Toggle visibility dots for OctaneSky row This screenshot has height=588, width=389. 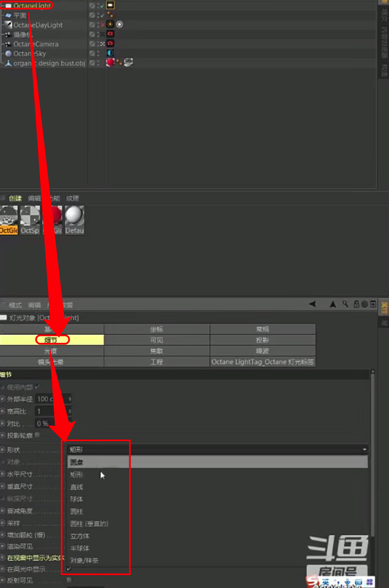[x=98, y=53]
